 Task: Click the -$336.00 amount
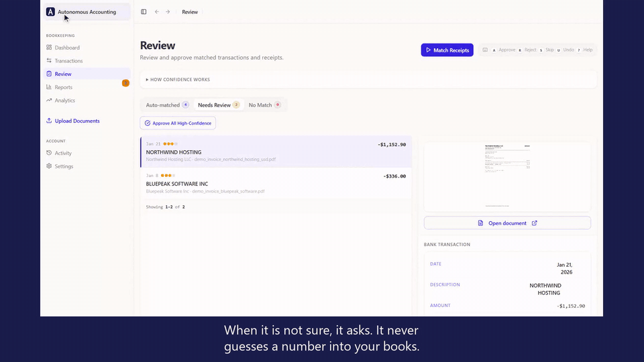(394, 176)
